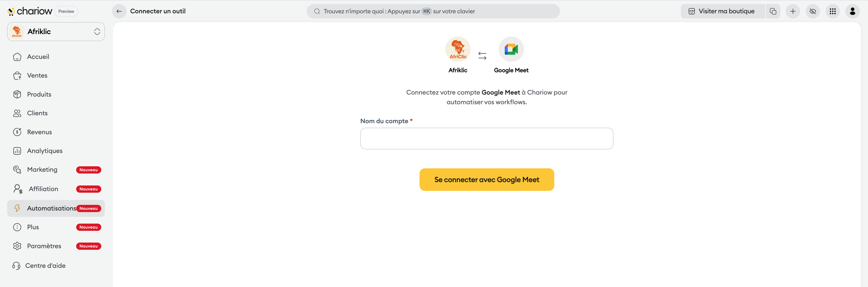Click the Afriklic logo above the form
This screenshot has width=868, height=287.
458,49
